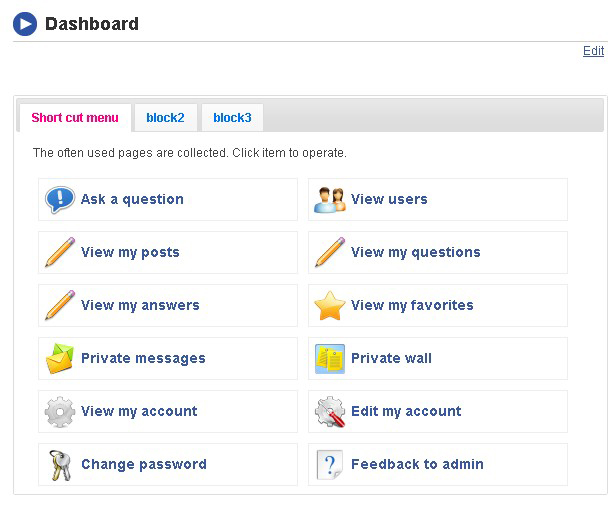Click the blue Dashboard arrow icon

(25, 24)
